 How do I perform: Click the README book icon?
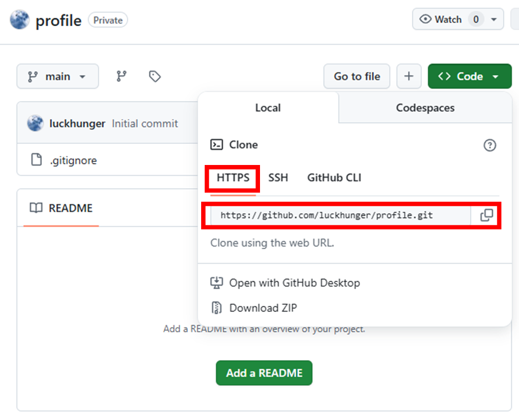point(36,208)
